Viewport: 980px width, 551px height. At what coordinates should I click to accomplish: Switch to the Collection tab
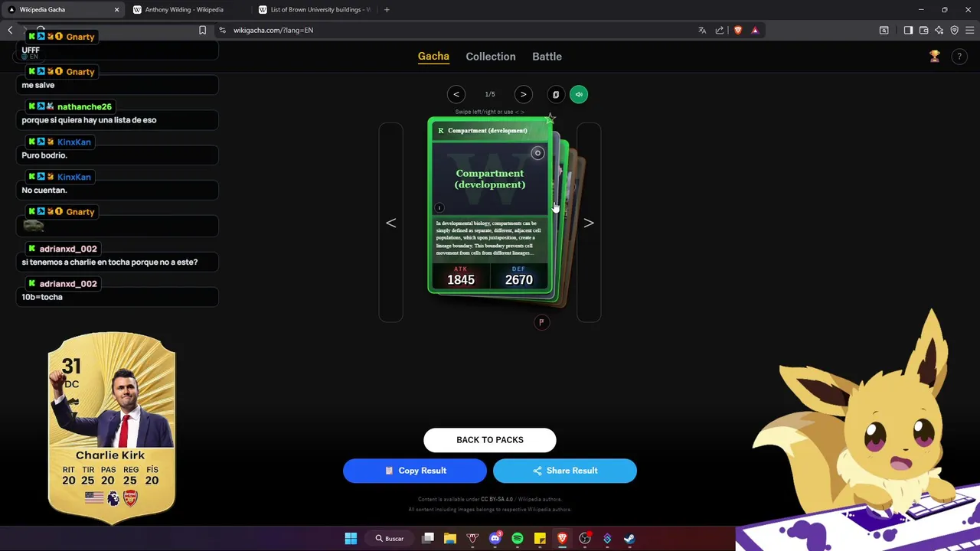(x=491, y=57)
